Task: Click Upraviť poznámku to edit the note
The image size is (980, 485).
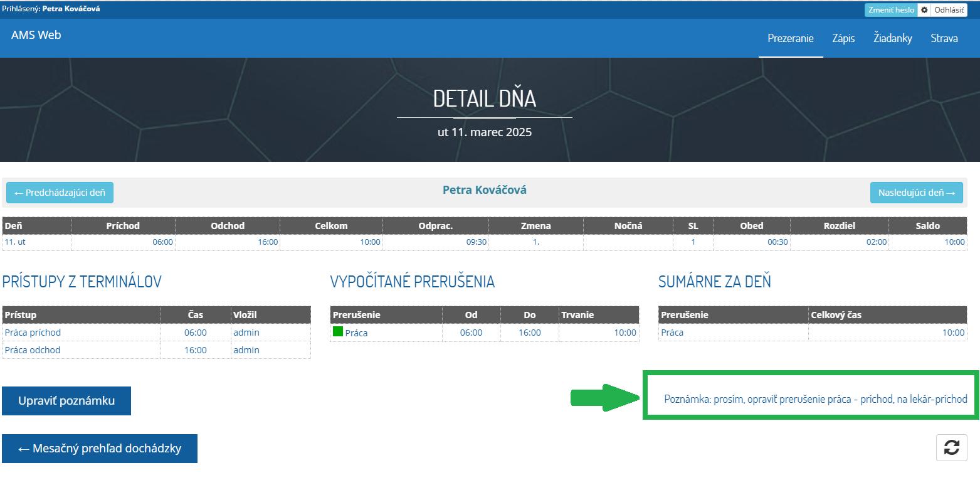Action: 66,400
